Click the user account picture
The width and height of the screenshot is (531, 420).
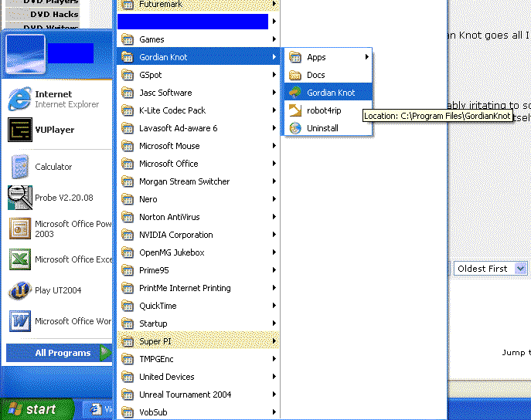pos(26,54)
